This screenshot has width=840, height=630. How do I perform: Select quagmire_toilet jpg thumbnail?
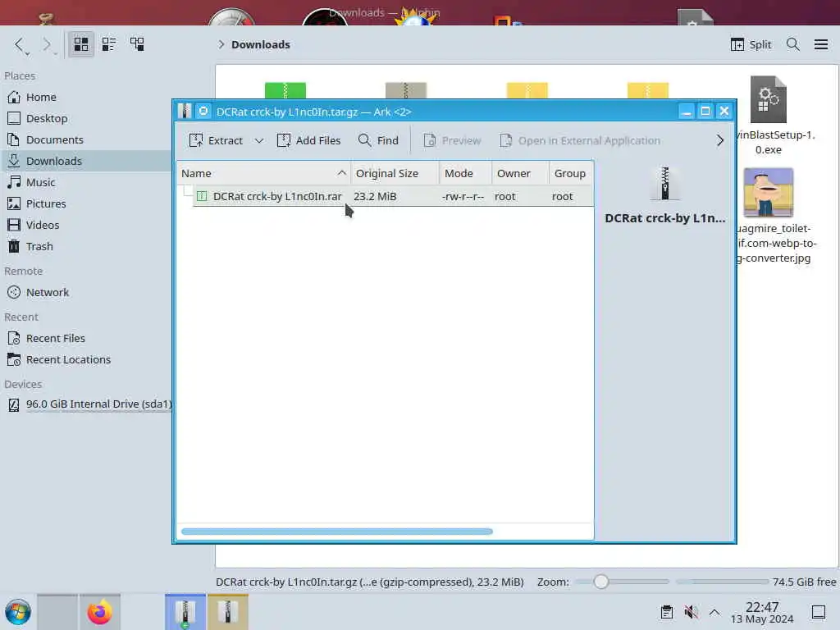pyautogui.click(x=768, y=192)
